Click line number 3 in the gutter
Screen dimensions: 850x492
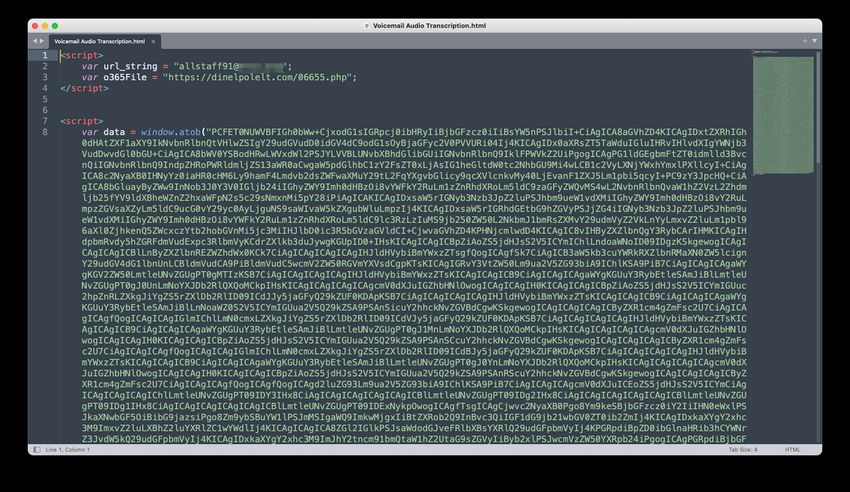45,77
